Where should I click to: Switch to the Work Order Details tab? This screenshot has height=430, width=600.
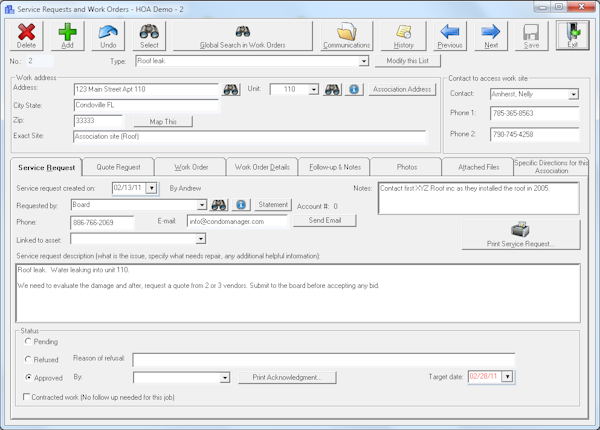pyautogui.click(x=262, y=167)
